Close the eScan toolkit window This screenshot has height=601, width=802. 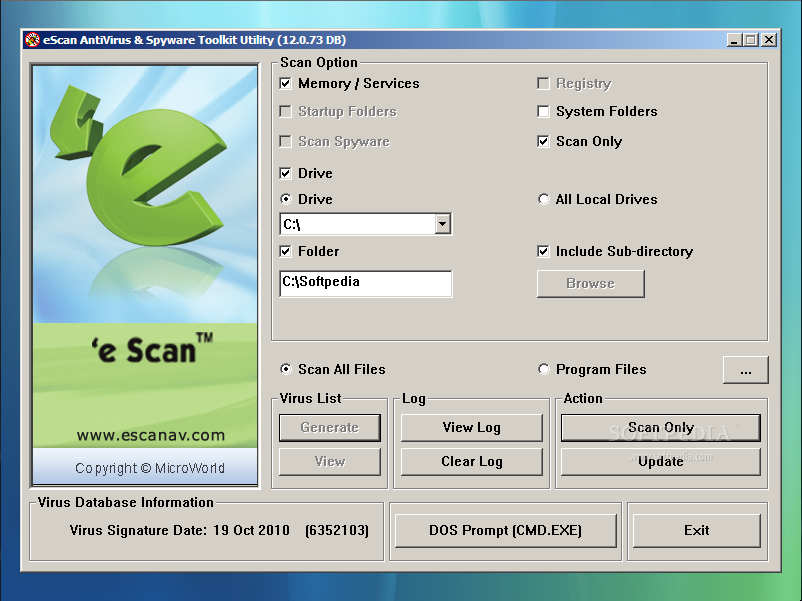tap(769, 40)
